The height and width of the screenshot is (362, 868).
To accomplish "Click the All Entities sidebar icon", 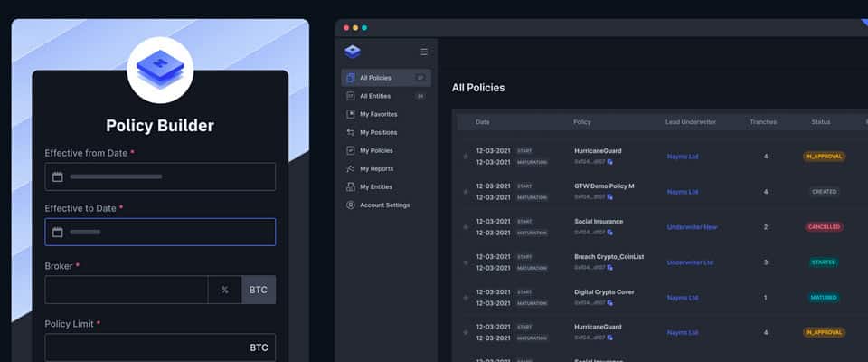I will pos(351,96).
